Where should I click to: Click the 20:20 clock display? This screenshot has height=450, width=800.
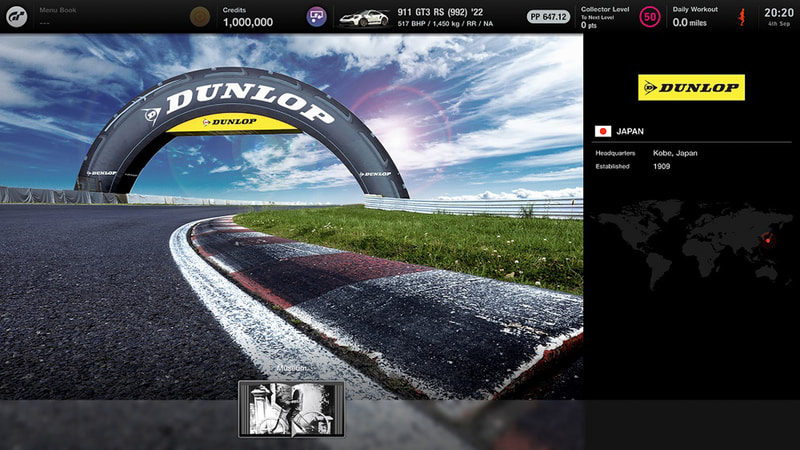[x=779, y=13]
